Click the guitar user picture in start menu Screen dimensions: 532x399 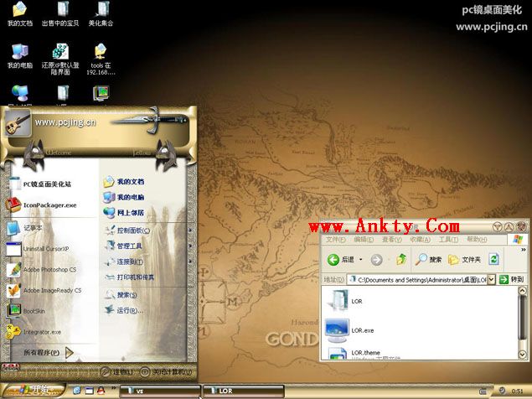(x=18, y=123)
